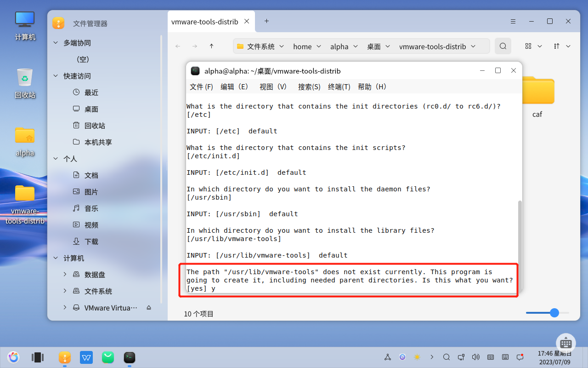Collapse the 计算机 sidebar section
The width and height of the screenshot is (588, 368).
tap(56, 258)
